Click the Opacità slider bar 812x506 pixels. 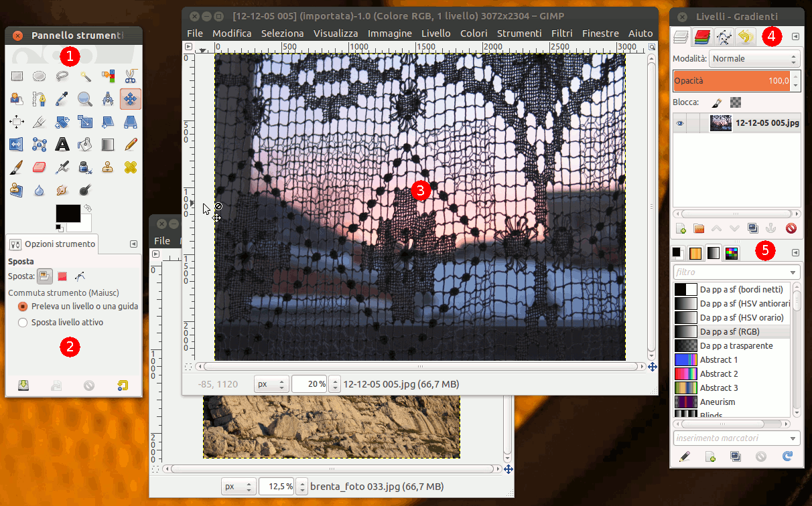(x=730, y=81)
